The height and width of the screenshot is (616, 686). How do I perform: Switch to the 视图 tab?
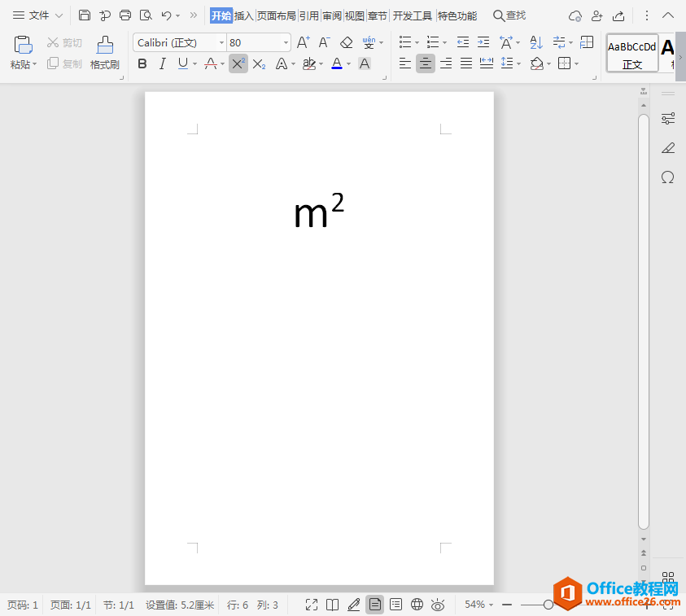click(x=354, y=15)
